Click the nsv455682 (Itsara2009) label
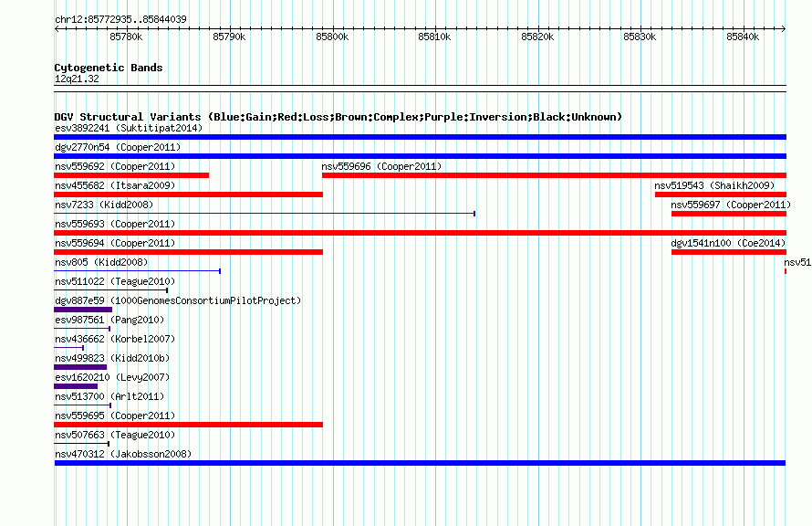The height and width of the screenshot is (526, 812). (115, 185)
